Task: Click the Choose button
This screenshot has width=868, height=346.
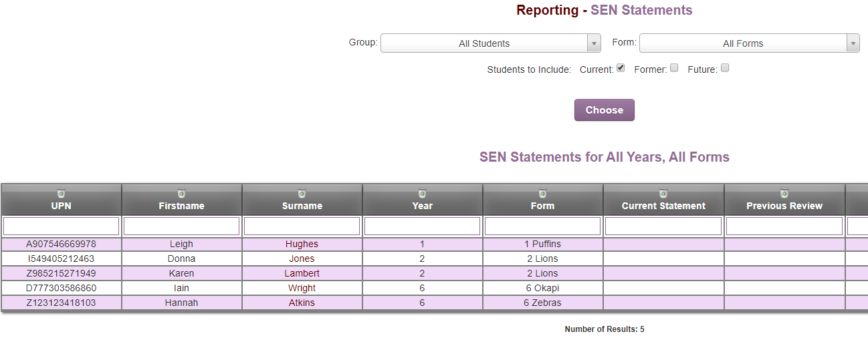Action: coord(605,110)
